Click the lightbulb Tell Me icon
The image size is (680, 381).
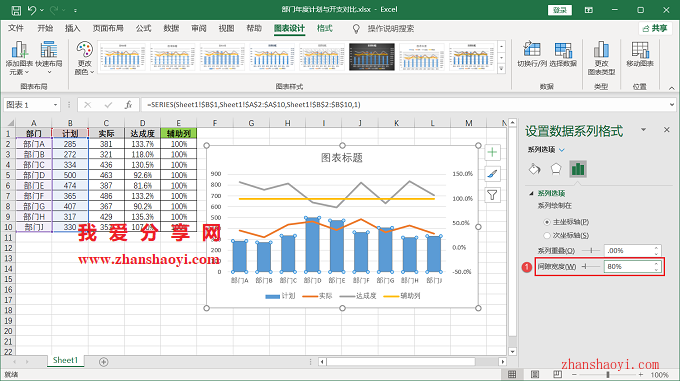pos(356,29)
